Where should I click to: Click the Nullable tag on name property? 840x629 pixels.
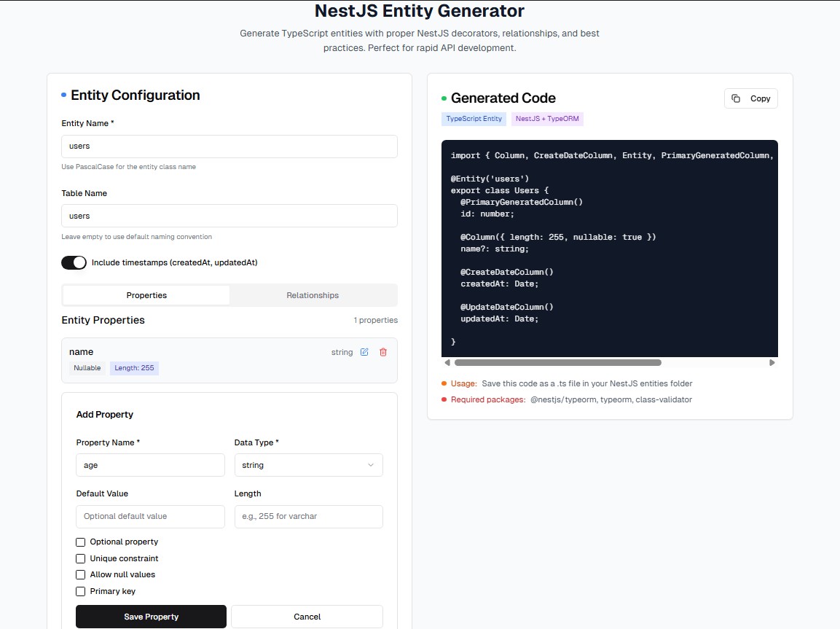[87, 368]
